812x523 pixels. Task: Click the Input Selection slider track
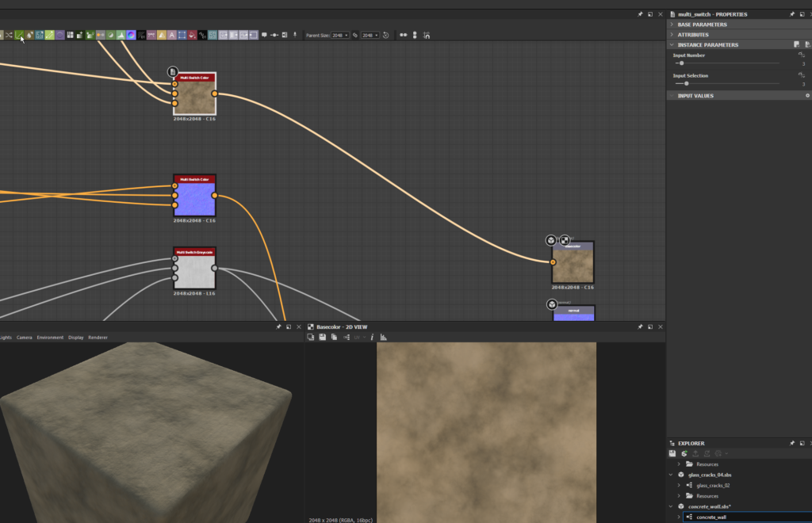(x=730, y=83)
